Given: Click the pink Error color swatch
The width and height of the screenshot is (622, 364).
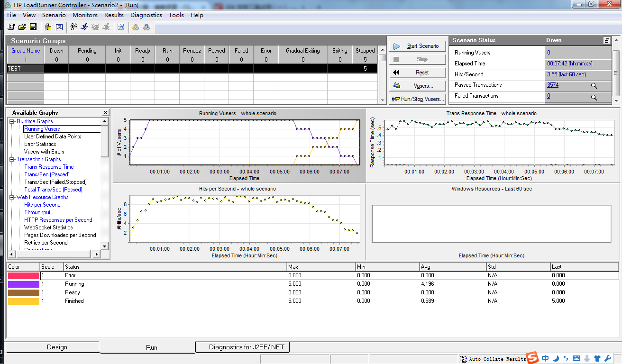Looking at the screenshot, I should tap(24, 275).
